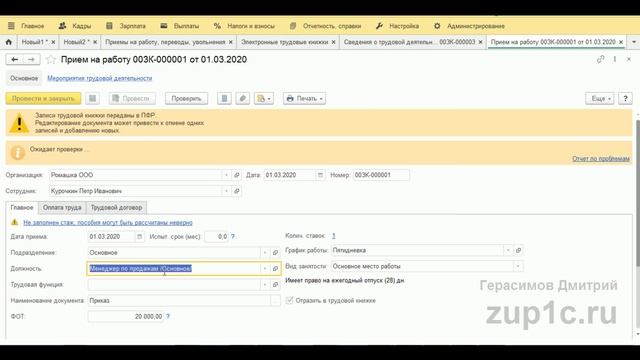Open labor function details icon

coord(275,284)
